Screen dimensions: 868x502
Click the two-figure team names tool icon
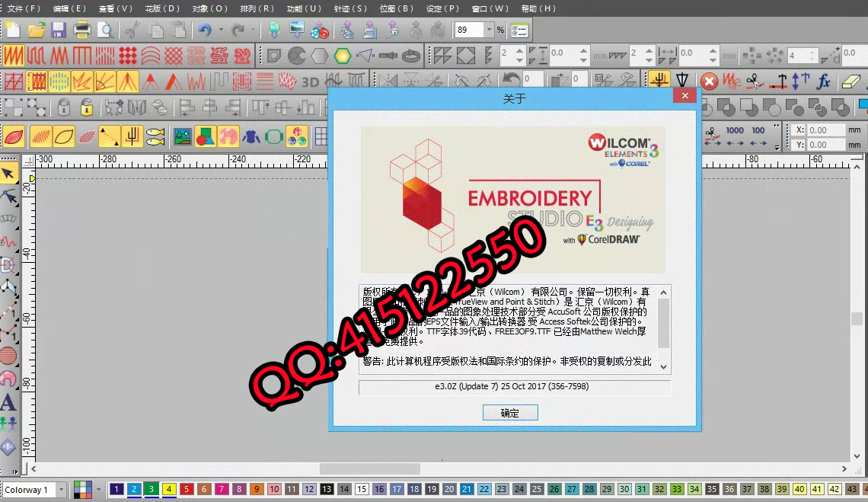8,424
